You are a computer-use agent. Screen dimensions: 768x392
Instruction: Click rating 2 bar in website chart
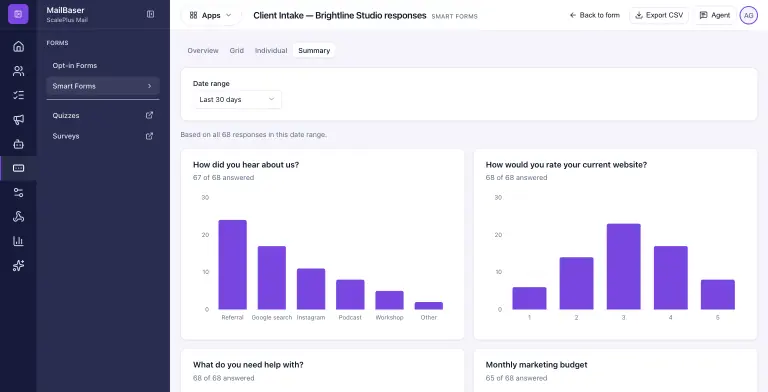(576, 283)
